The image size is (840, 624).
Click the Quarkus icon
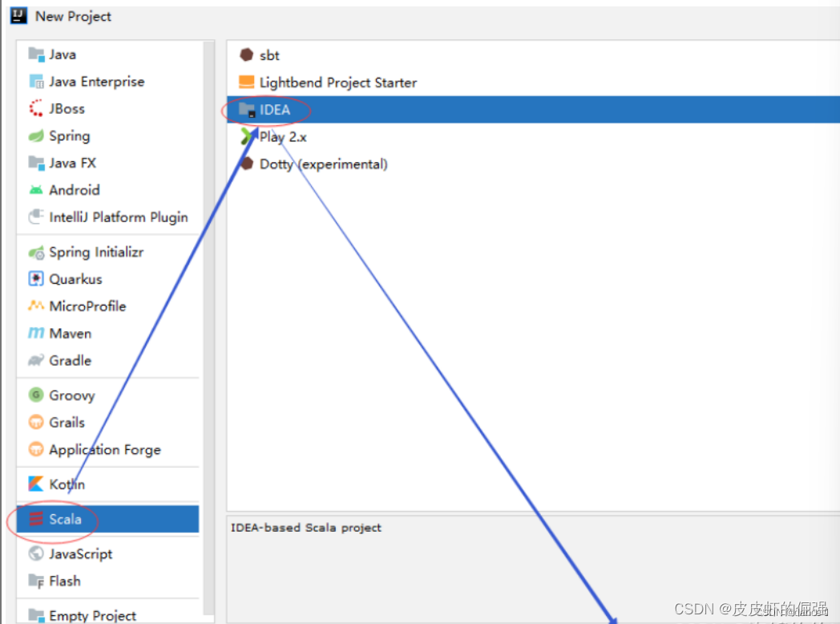coord(36,279)
